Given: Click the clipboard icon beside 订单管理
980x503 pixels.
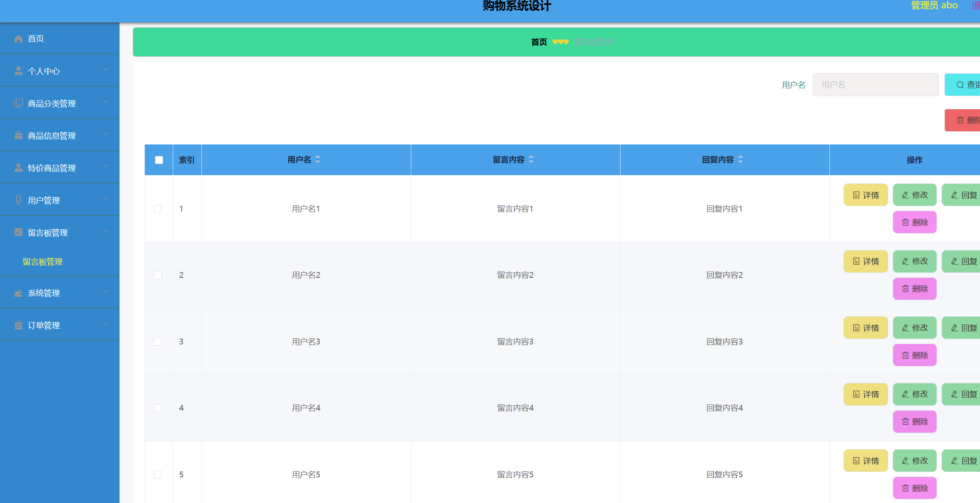Looking at the screenshot, I should point(18,325).
